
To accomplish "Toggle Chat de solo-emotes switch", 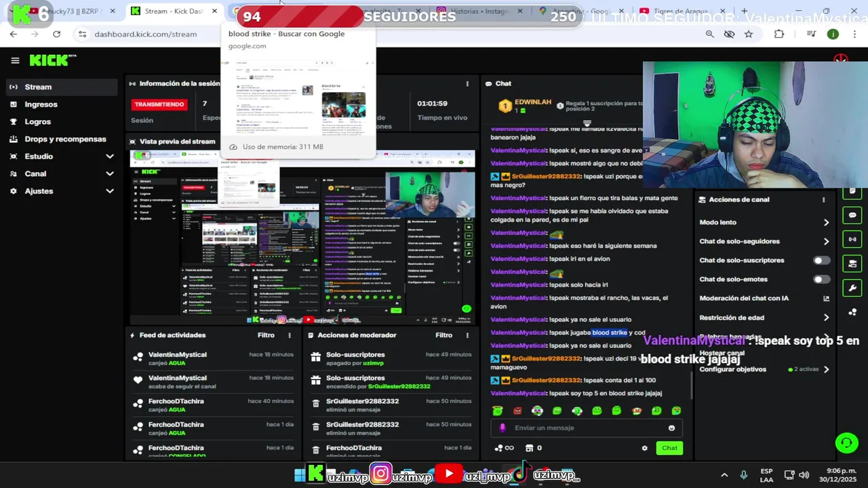I will coord(821,279).
